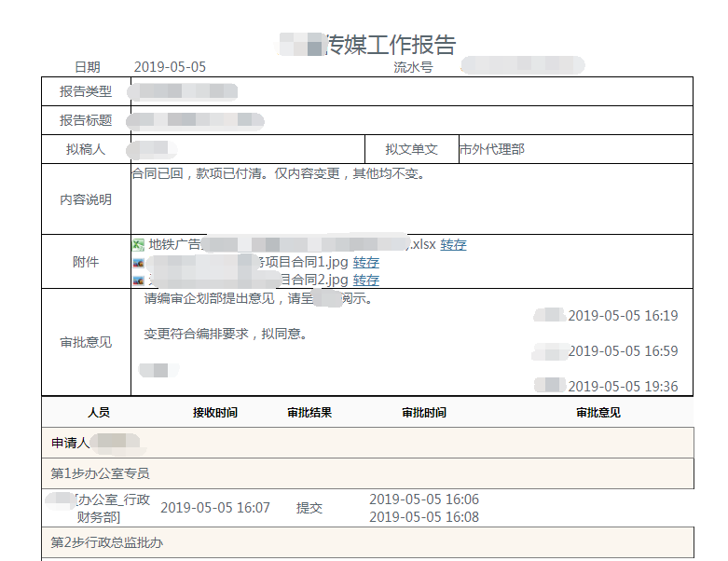Select the 审批时间 column header
The height and width of the screenshot is (561, 728).
click(x=424, y=413)
